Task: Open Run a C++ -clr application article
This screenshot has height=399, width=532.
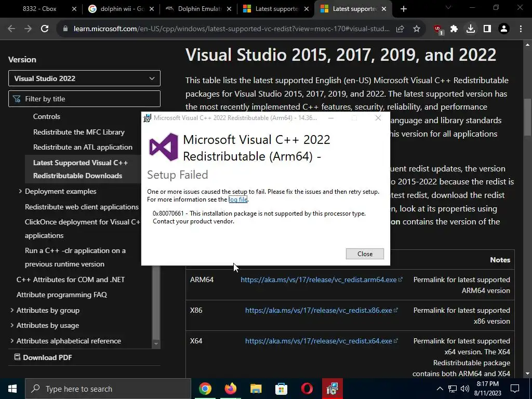Action: coord(75,257)
